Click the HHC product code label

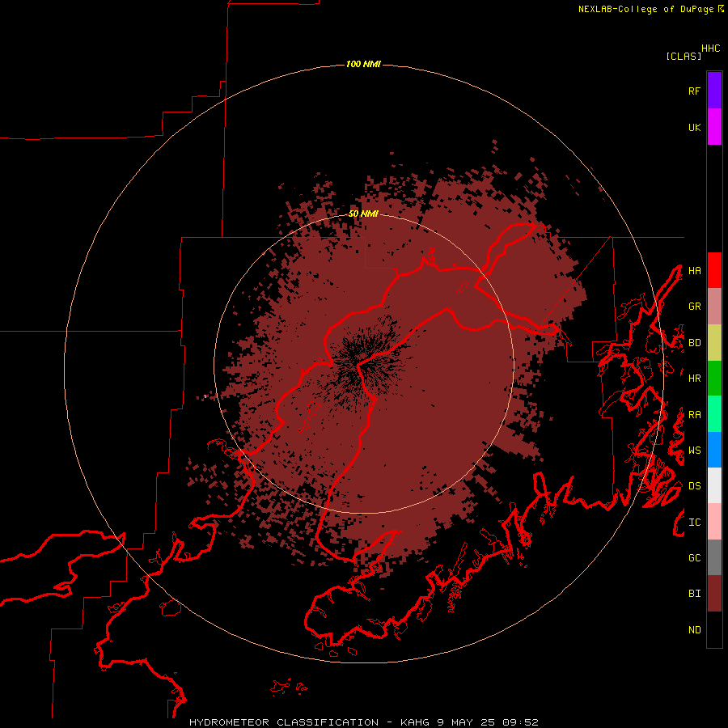[711, 49]
